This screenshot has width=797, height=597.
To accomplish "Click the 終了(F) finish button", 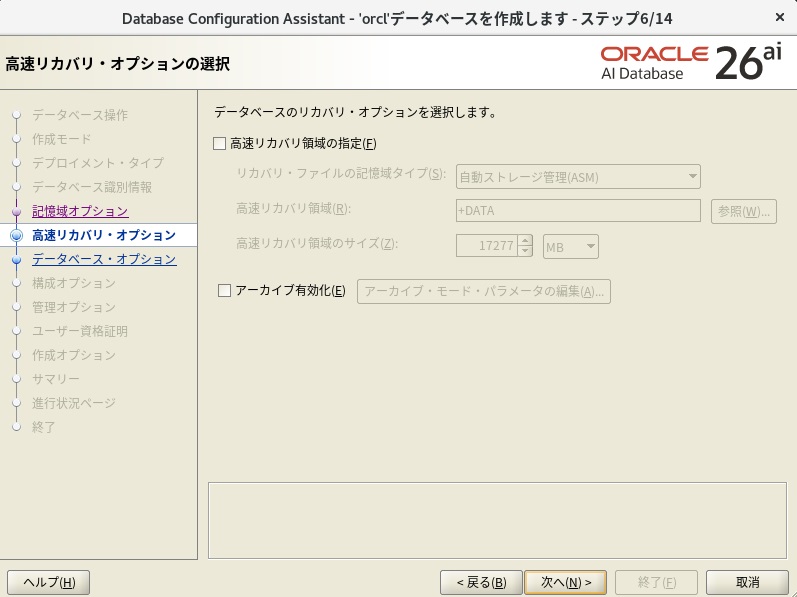I will [x=656, y=582].
